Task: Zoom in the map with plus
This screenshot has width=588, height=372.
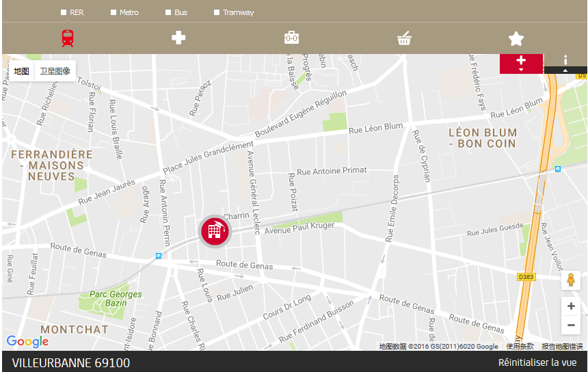Action: click(571, 306)
